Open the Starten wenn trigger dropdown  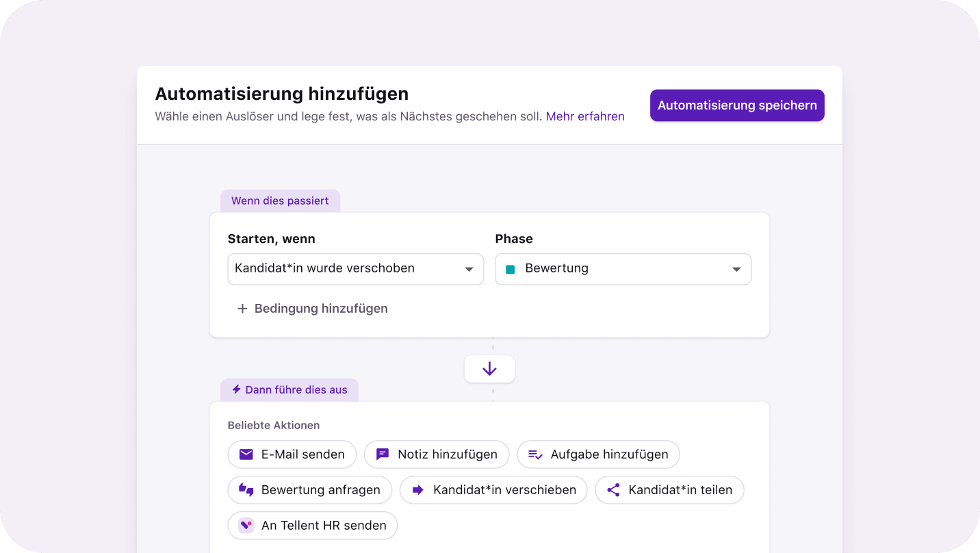point(355,269)
